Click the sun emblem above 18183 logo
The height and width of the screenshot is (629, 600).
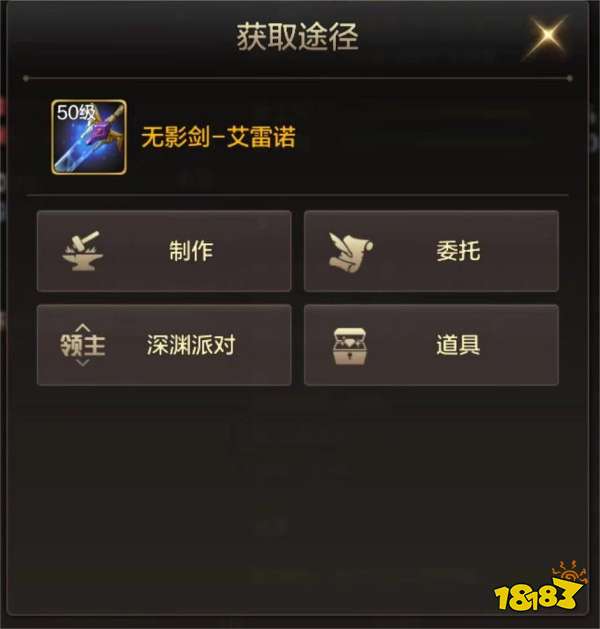point(570,570)
